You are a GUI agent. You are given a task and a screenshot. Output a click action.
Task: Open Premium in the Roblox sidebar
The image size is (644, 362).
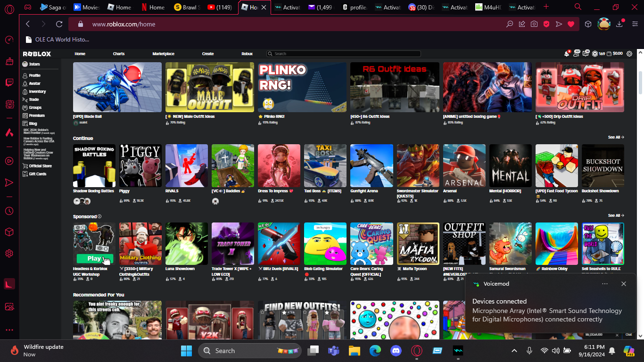(33, 115)
